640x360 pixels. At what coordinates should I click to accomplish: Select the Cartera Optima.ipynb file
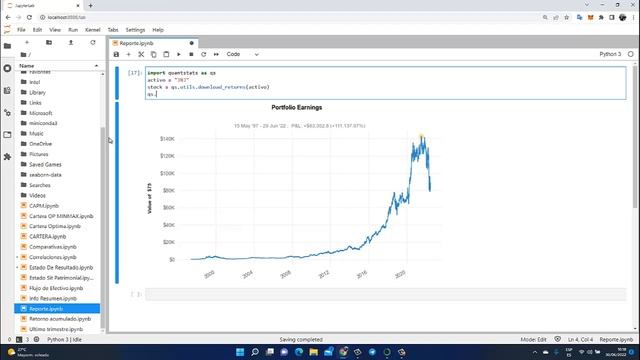pyautogui.click(x=57, y=226)
